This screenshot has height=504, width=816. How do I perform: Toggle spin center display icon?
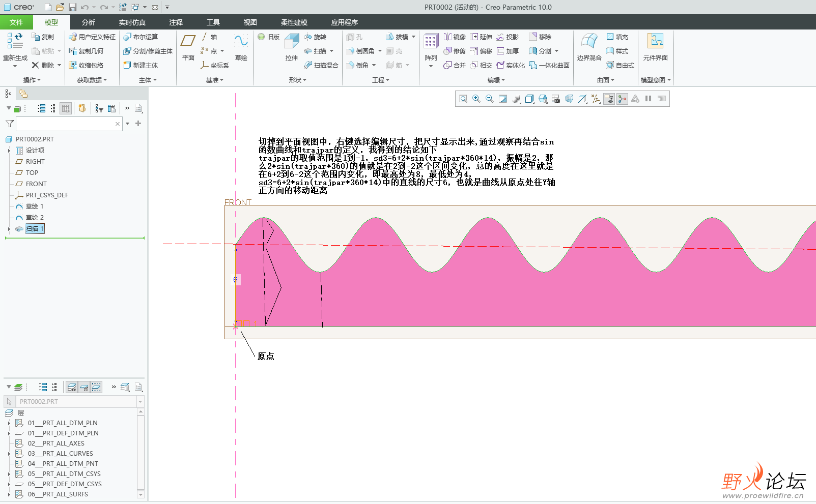(x=622, y=99)
